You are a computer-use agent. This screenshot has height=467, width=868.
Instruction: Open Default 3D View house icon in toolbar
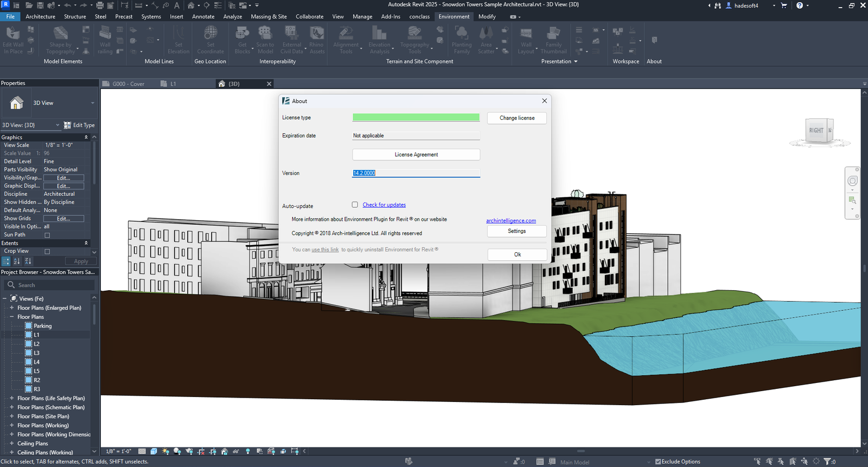coord(191,5)
